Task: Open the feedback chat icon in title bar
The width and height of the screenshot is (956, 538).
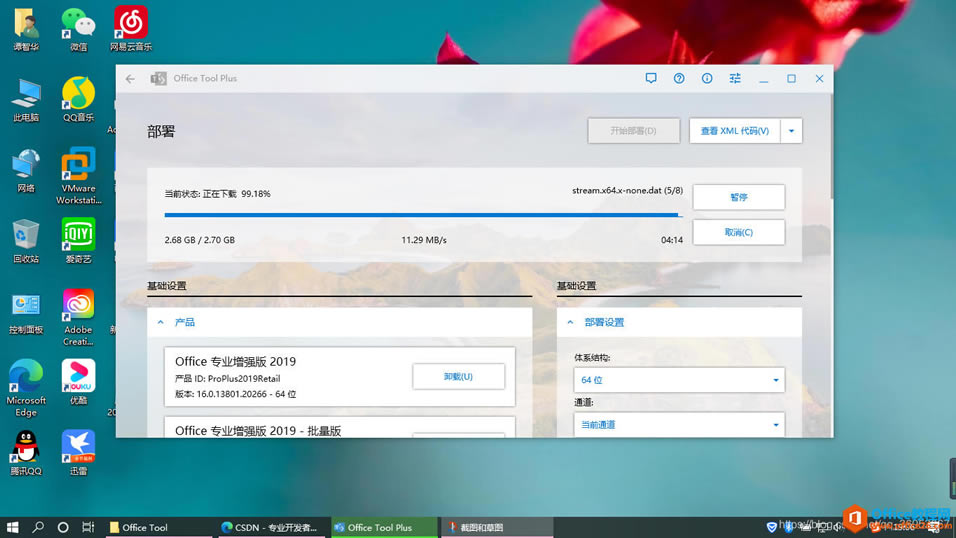Action: tap(651, 78)
